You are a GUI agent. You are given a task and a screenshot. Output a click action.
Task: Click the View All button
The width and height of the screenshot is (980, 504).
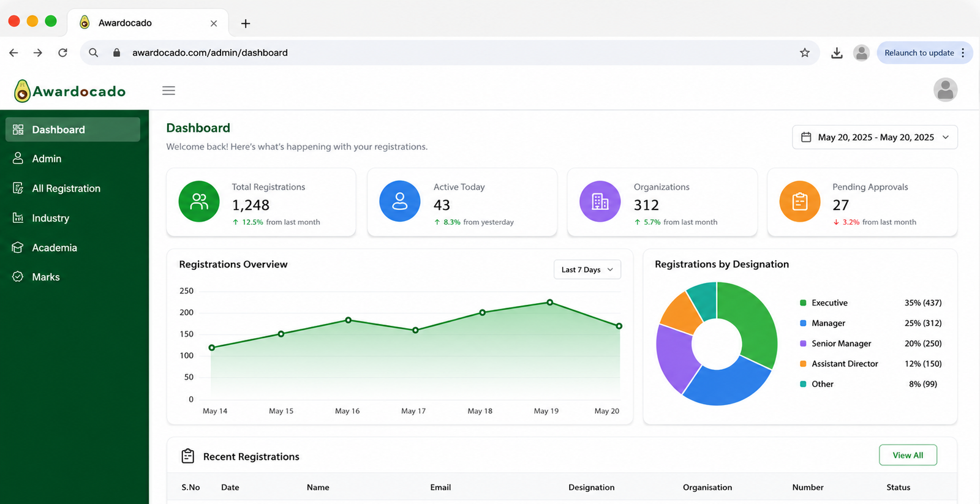pos(908,455)
